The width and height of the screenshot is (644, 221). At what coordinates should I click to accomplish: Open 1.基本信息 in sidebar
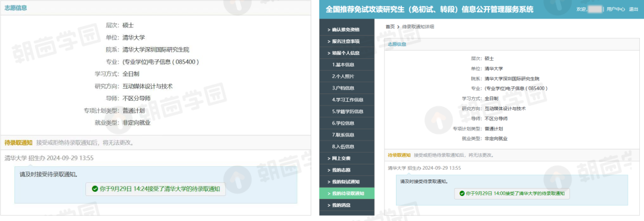pyautogui.click(x=346, y=65)
